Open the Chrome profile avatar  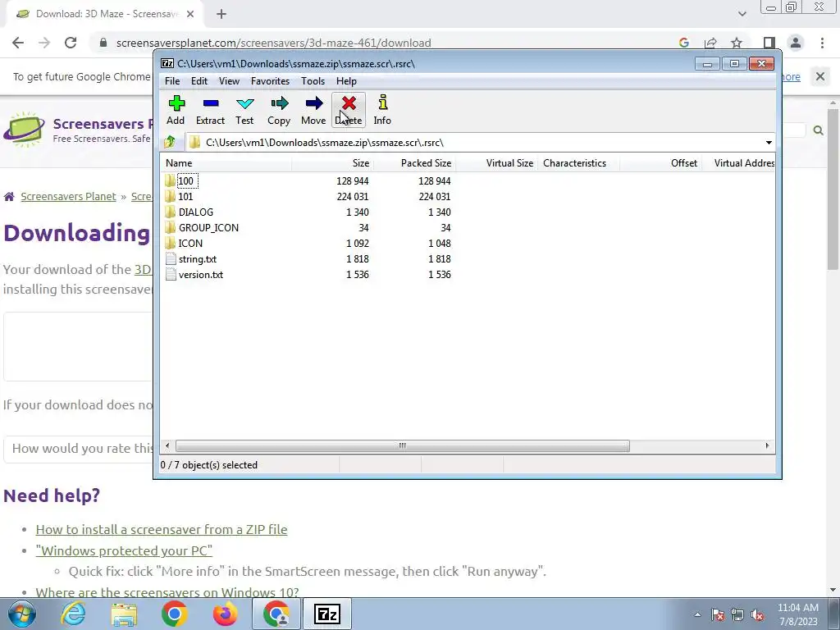[x=796, y=43]
